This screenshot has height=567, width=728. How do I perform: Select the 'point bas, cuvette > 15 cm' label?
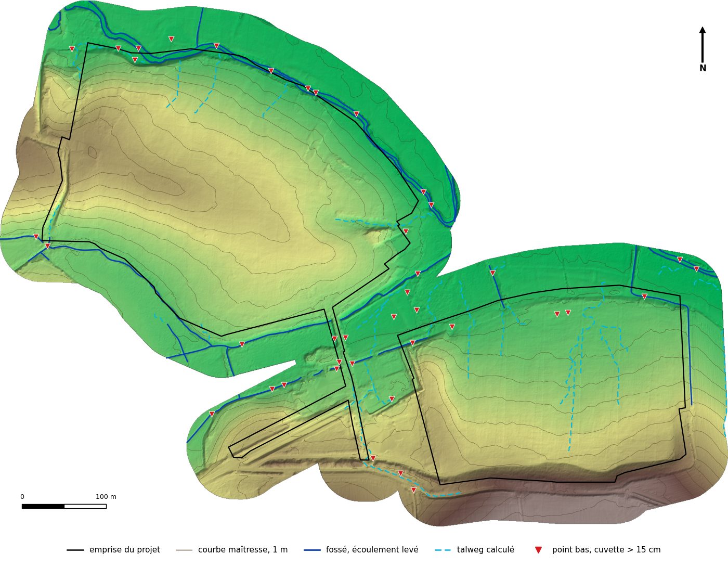click(606, 550)
